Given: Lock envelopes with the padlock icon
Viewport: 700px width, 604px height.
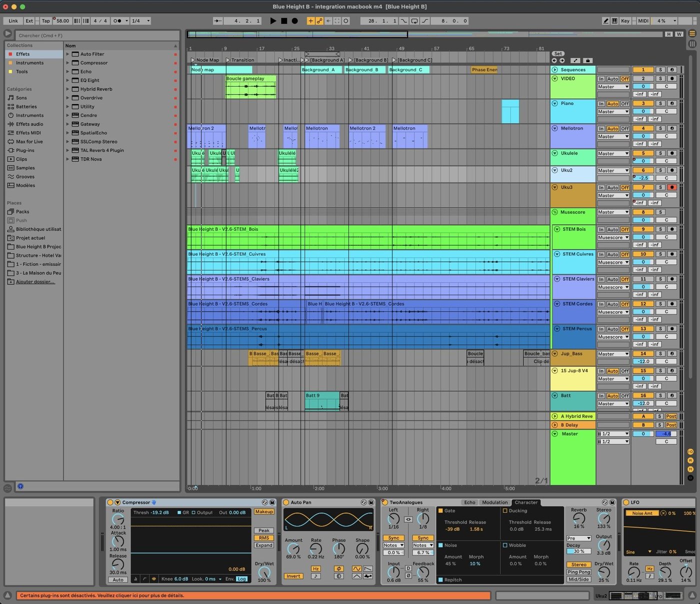Looking at the screenshot, I should pyautogui.click(x=587, y=61).
